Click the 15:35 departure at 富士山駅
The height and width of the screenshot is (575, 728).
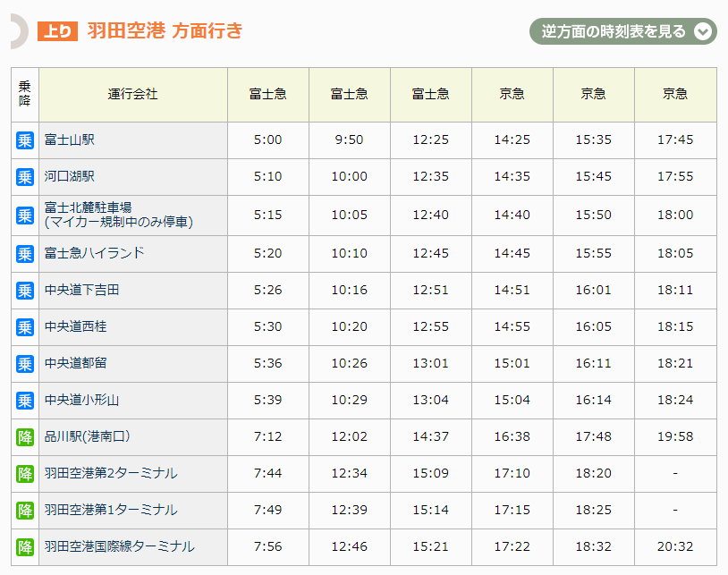click(x=594, y=140)
